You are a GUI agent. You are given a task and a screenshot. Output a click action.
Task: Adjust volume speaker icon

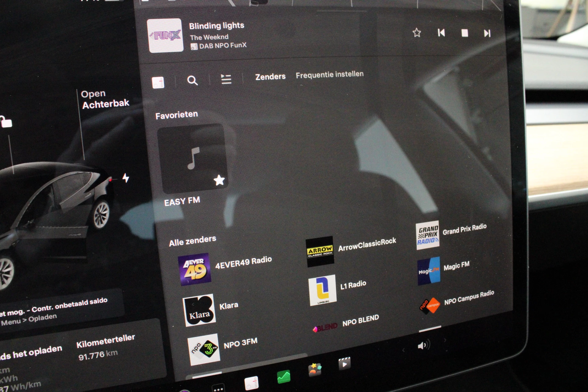[x=424, y=345]
